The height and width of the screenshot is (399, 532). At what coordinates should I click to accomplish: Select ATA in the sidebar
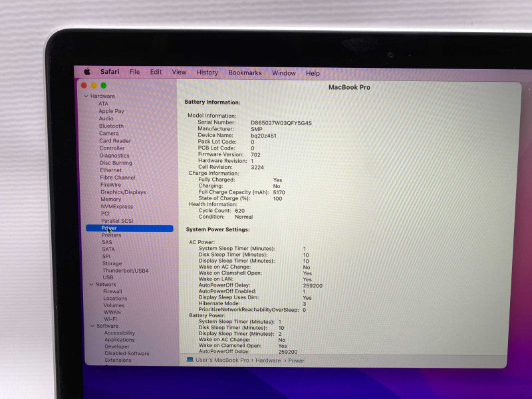pos(103,104)
